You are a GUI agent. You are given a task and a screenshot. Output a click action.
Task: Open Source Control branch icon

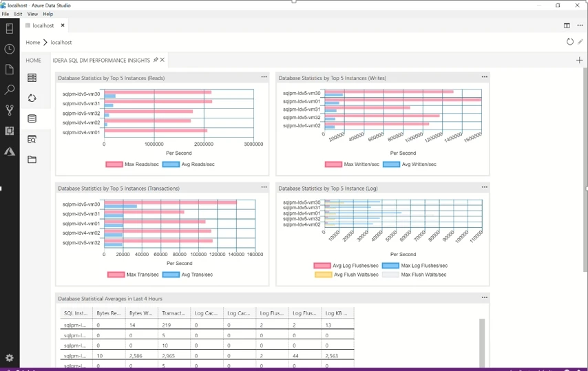point(10,110)
